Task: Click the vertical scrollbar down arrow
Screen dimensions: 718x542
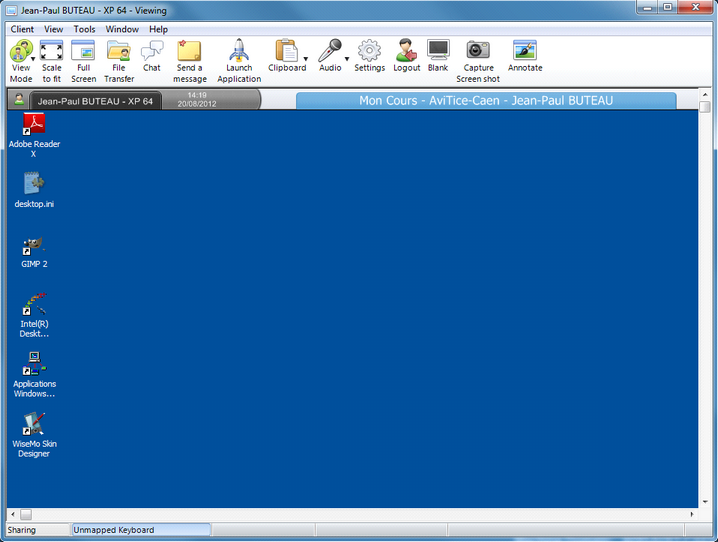Action: coord(705,502)
